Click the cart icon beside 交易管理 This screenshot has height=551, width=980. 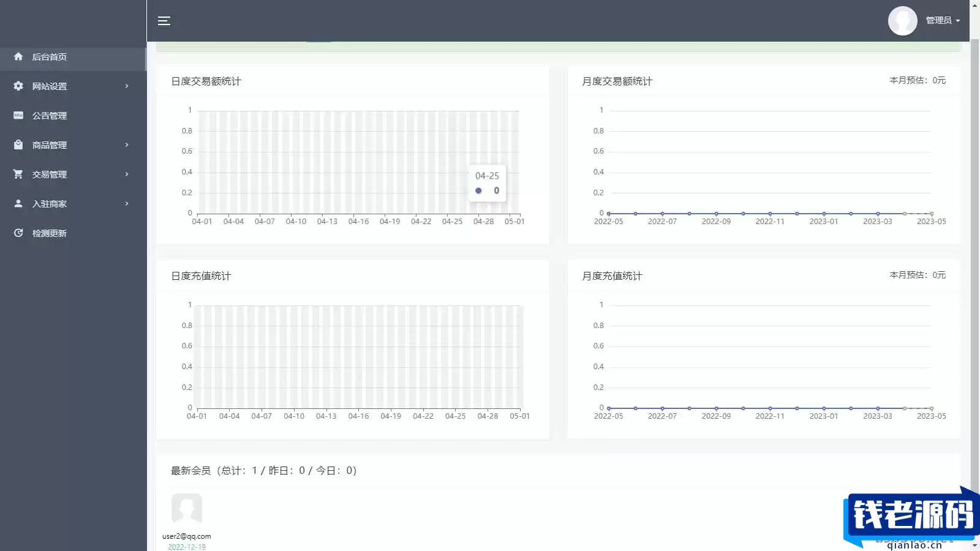(18, 174)
